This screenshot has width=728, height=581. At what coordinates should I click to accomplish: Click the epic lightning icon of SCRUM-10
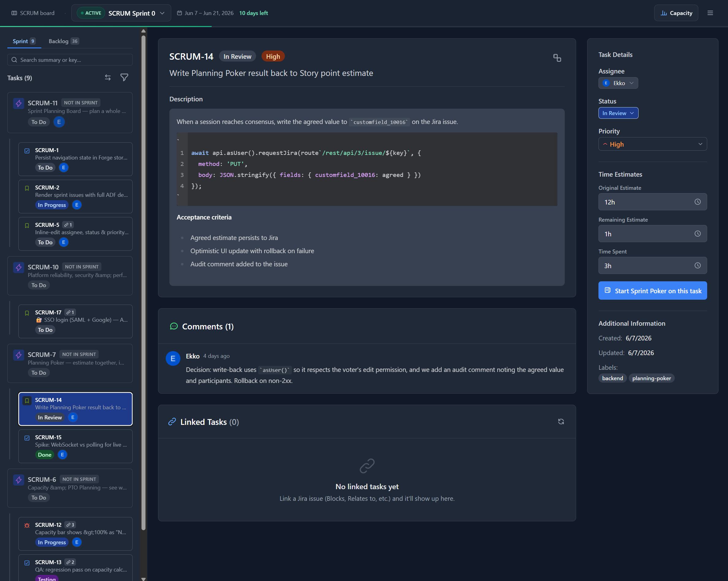(19, 268)
